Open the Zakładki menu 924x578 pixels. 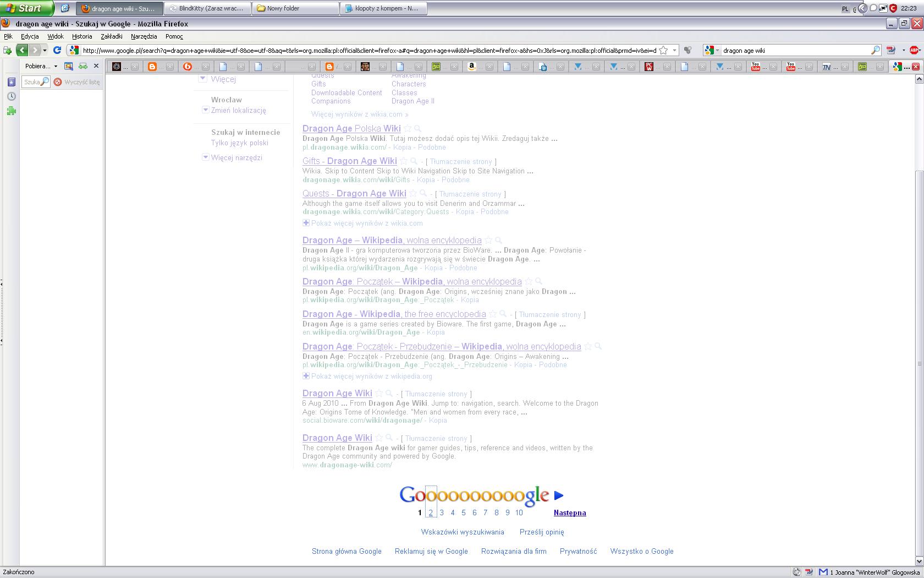click(112, 36)
